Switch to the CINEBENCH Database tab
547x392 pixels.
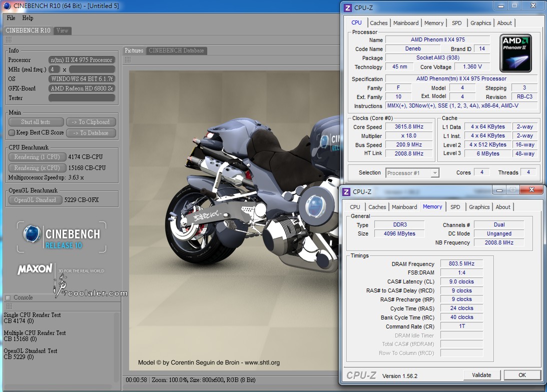[176, 50]
